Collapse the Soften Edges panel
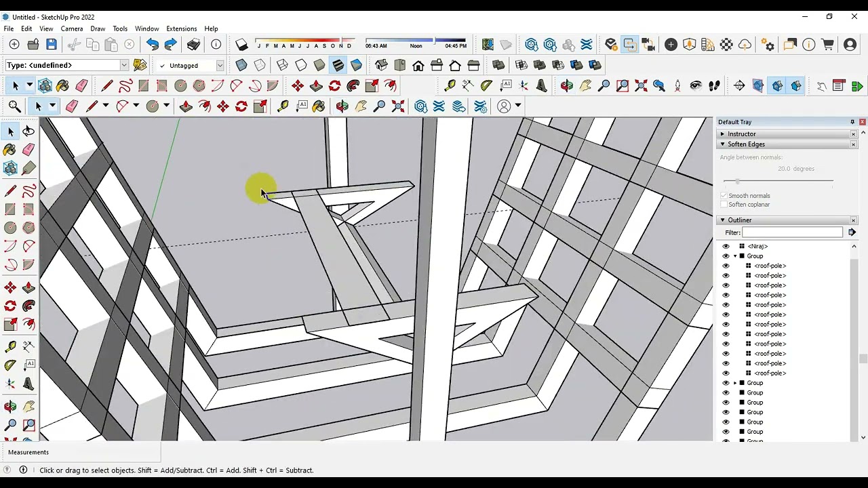 tap(722, 144)
